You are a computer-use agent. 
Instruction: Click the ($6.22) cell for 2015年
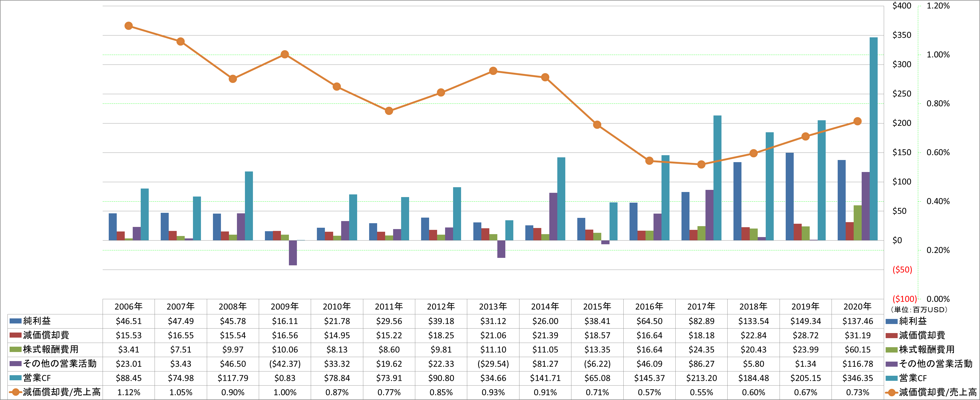coord(597,364)
